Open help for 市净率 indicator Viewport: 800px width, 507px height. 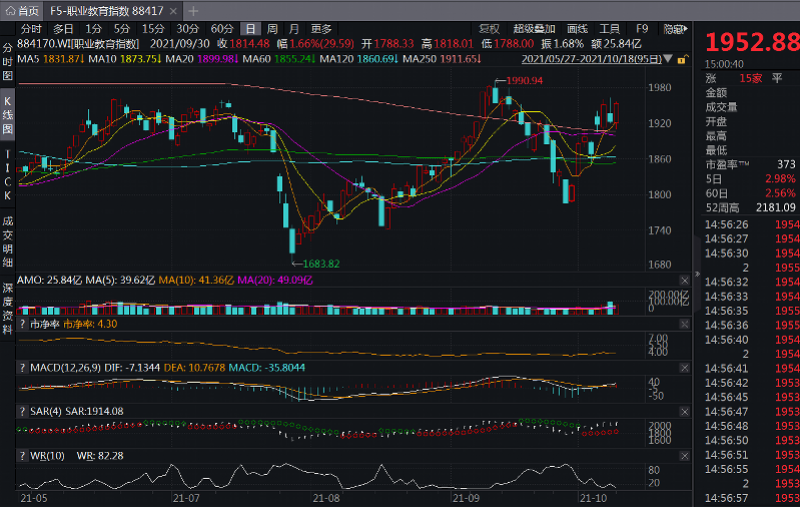tap(22, 324)
